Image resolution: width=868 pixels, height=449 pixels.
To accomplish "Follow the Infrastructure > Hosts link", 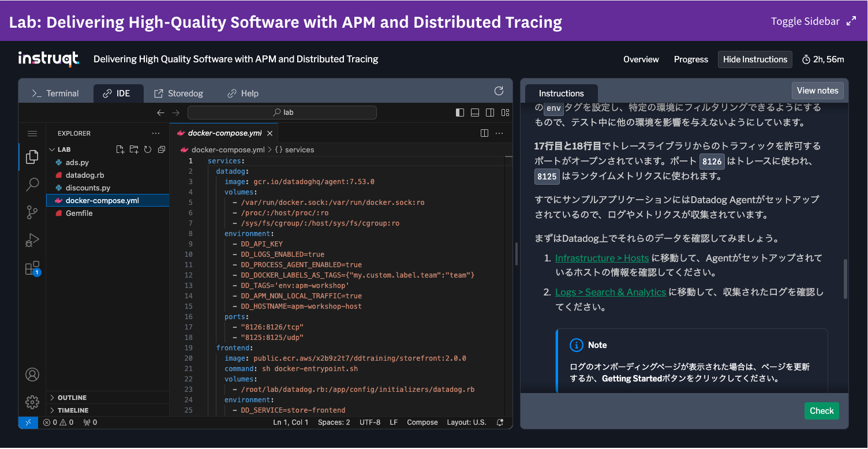I will click(x=602, y=258).
